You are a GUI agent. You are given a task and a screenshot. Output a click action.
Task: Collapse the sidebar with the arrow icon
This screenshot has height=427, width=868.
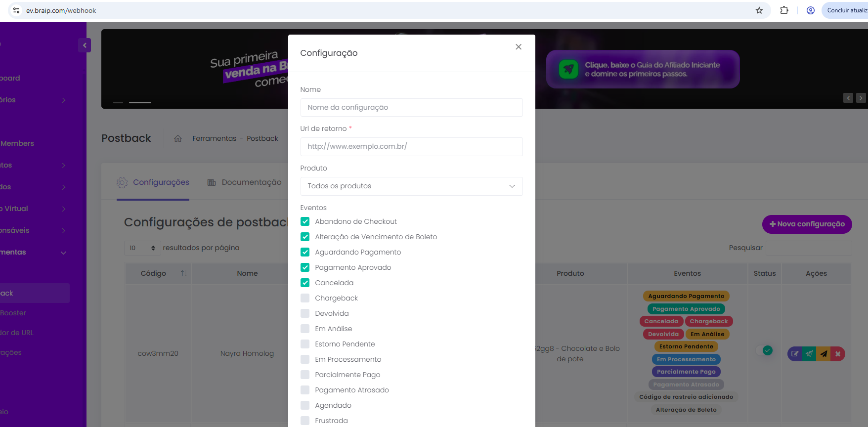(x=85, y=45)
